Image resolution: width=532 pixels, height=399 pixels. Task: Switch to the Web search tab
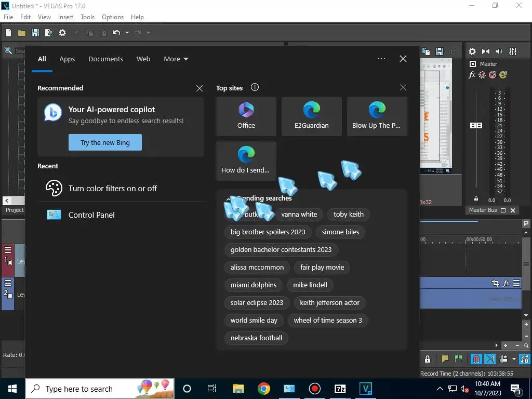coord(143,59)
